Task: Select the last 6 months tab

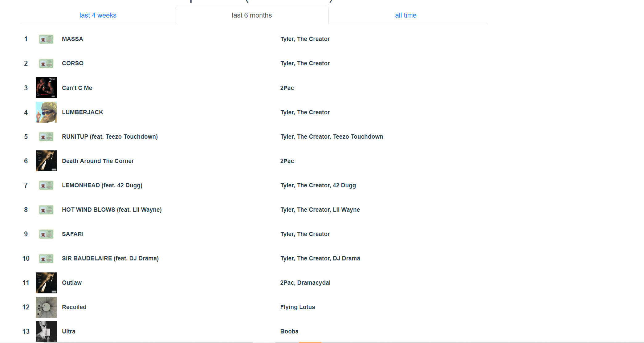Action: [x=252, y=15]
